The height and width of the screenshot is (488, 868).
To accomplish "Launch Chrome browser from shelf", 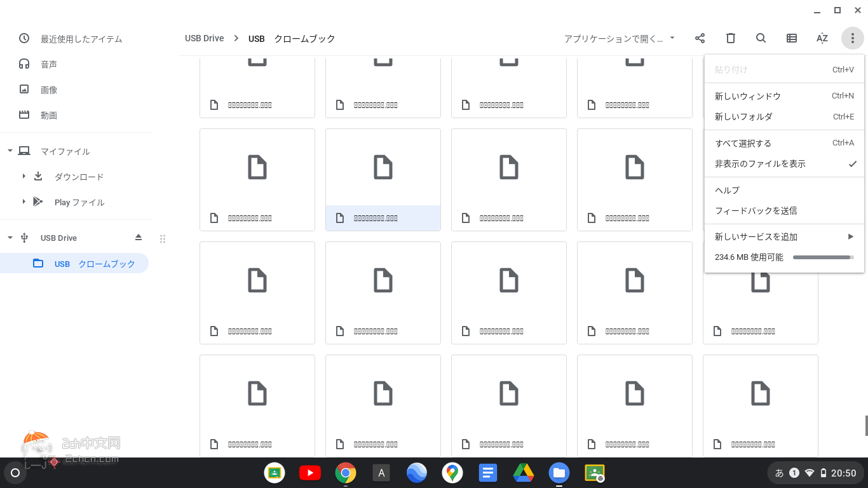I will 346,473.
